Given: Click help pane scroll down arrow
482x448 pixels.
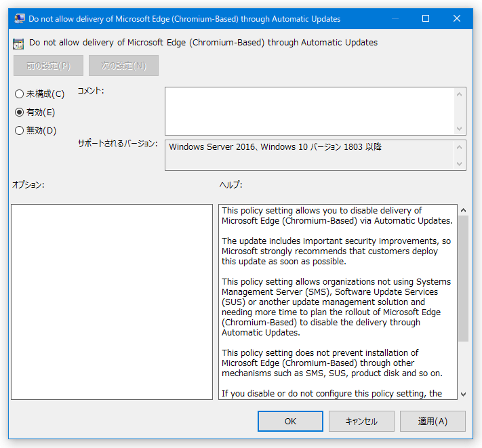Looking at the screenshot, I should pyautogui.click(x=464, y=394).
